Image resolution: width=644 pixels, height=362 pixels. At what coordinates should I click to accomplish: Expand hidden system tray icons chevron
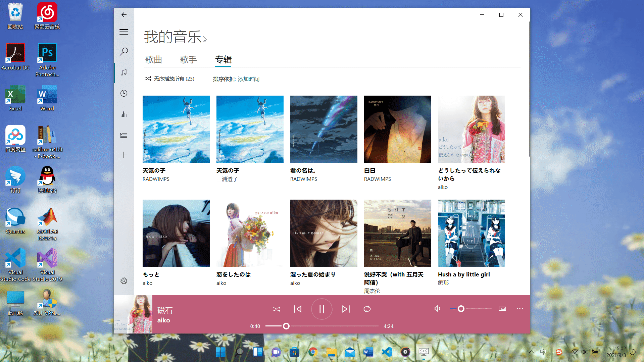(531, 352)
